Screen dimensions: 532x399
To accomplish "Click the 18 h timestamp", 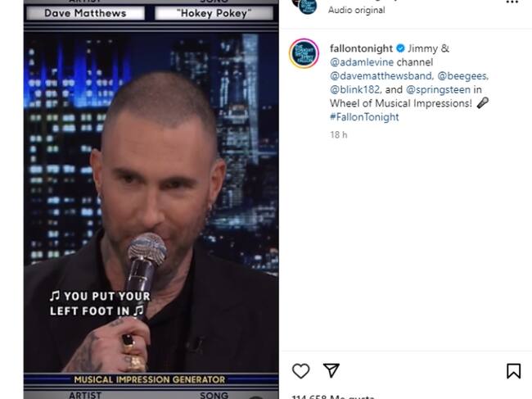I will coord(339,135).
